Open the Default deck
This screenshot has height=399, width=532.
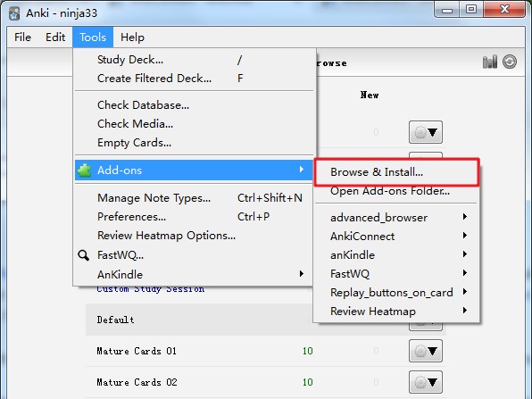point(115,320)
